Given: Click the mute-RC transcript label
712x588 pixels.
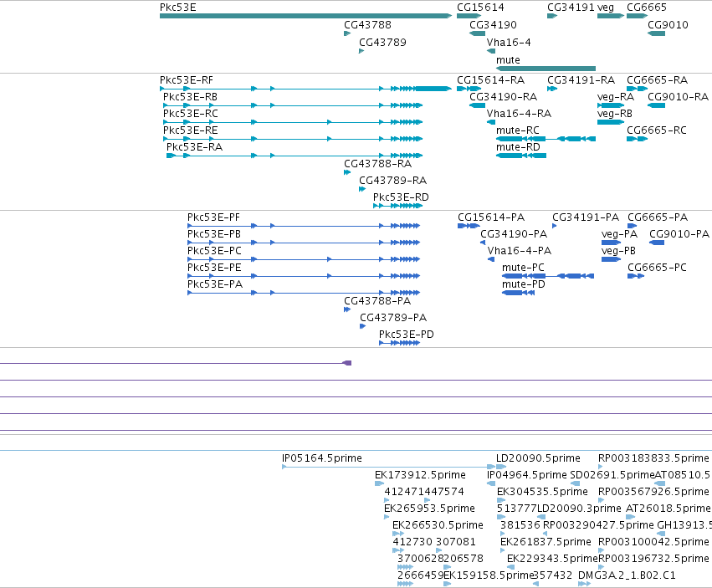Looking at the screenshot, I should point(518,130).
